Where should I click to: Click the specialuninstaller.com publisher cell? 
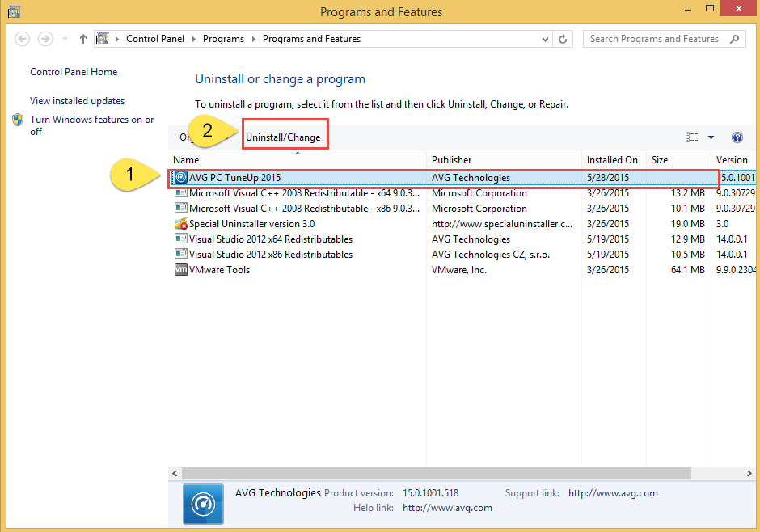[502, 224]
